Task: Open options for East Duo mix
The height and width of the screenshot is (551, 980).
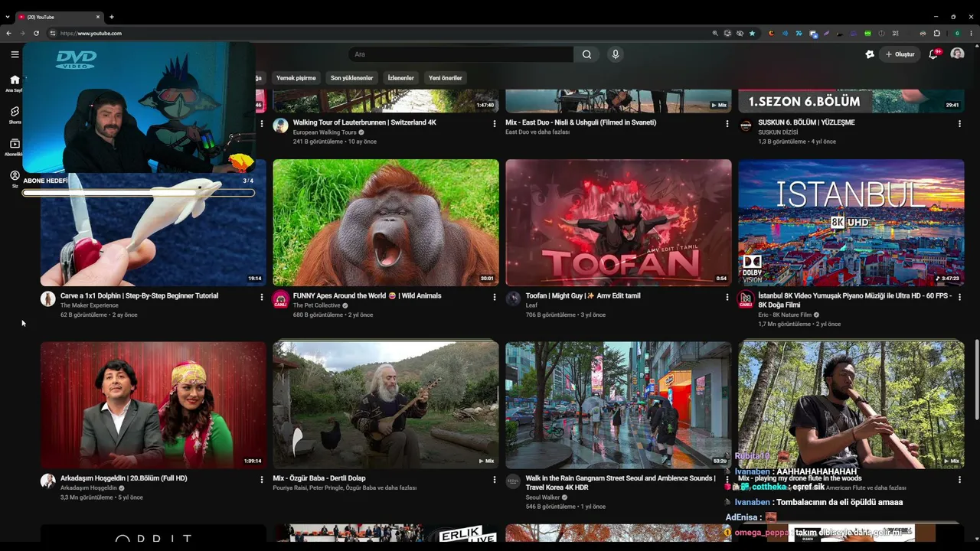Action: pos(727,123)
